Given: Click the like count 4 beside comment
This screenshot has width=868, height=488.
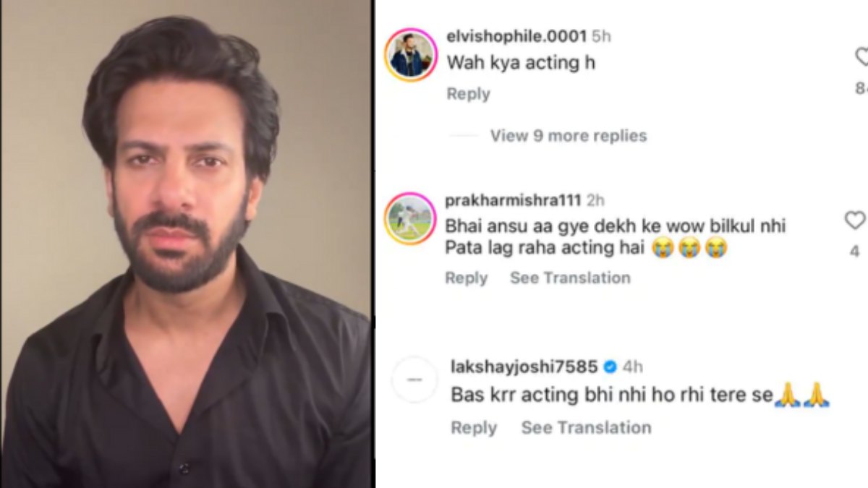Looking at the screenshot, I should [x=855, y=251].
